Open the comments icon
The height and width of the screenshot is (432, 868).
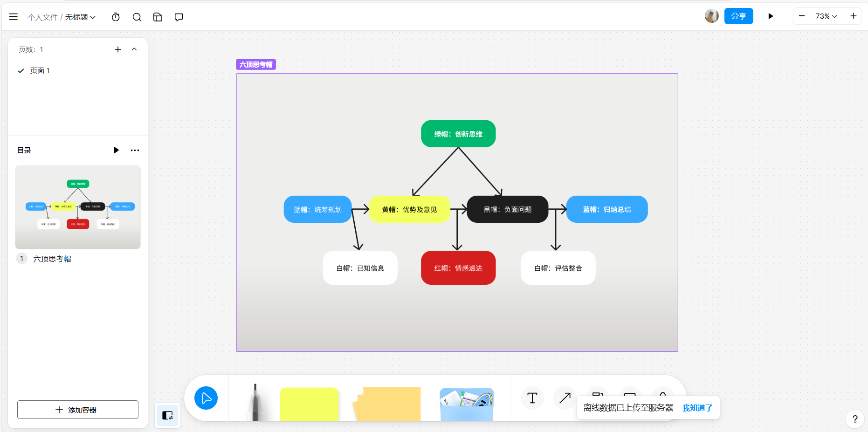[179, 17]
